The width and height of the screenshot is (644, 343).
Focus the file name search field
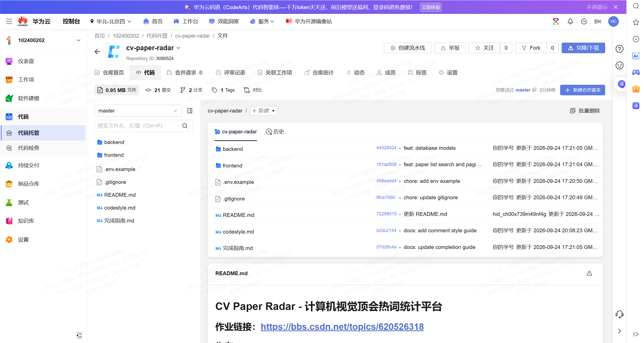[138, 126]
